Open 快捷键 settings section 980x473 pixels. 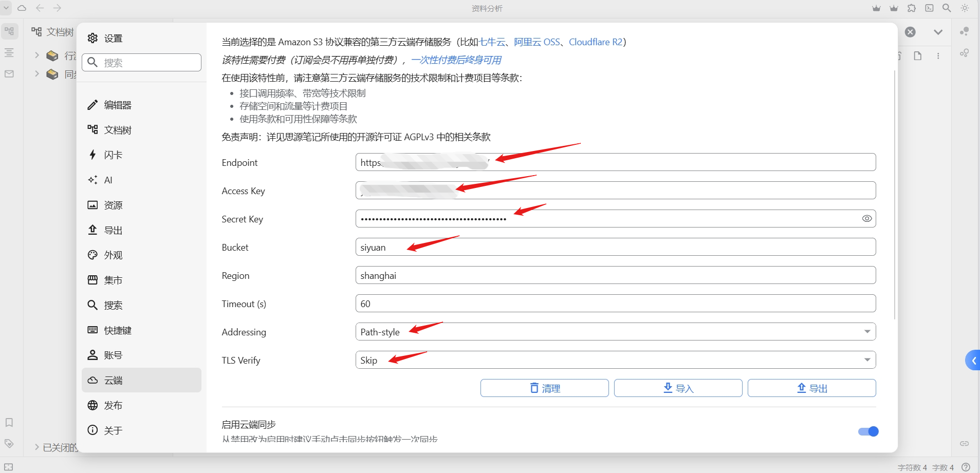(141, 330)
